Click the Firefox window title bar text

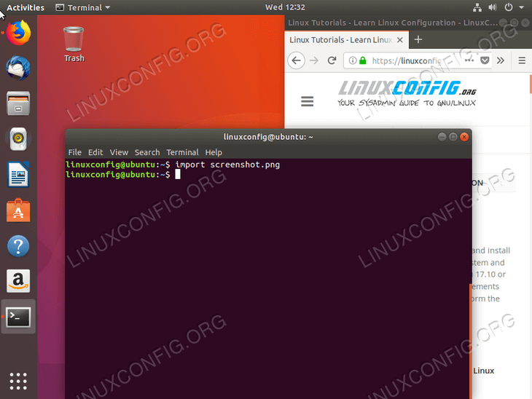click(x=393, y=23)
